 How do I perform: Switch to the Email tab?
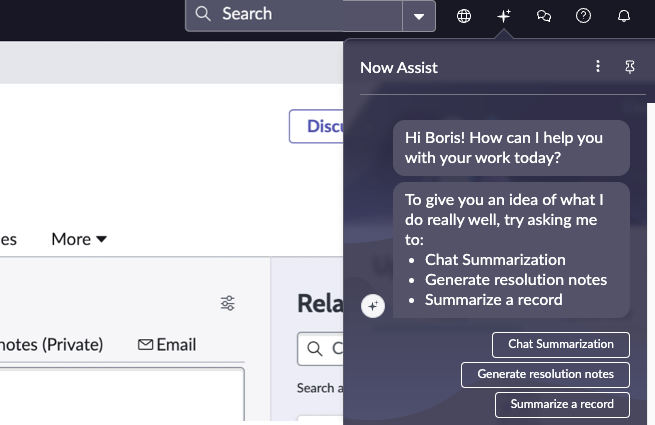[167, 345]
